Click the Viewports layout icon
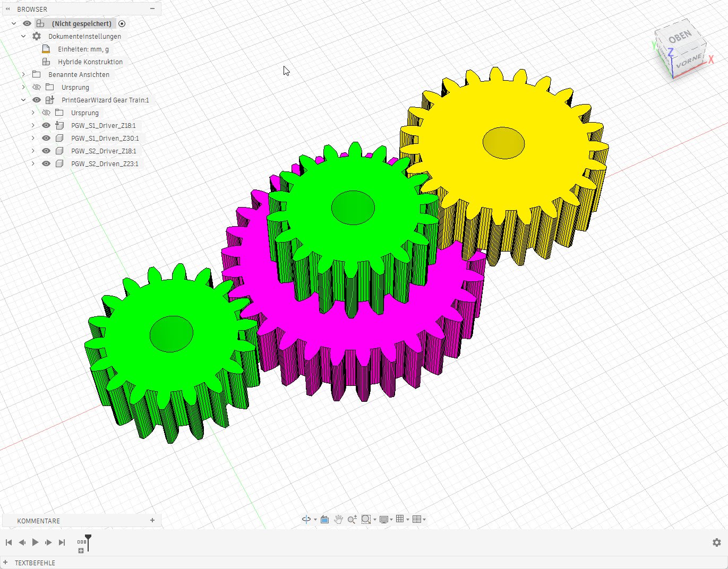728x569 pixels. (417, 519)
